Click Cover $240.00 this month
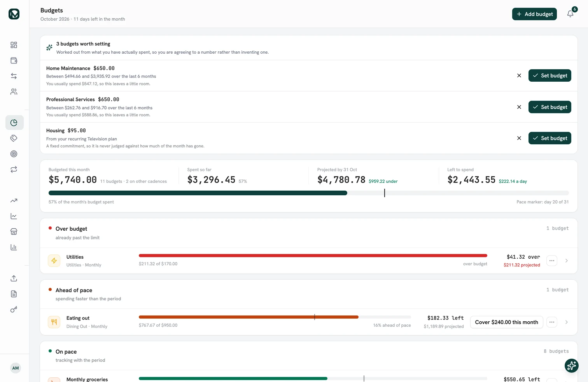588x382 pixels. coord(507,322)
